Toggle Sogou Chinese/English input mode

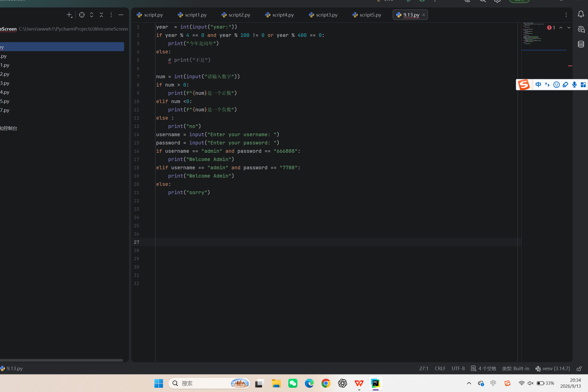(x=538, y=85)
